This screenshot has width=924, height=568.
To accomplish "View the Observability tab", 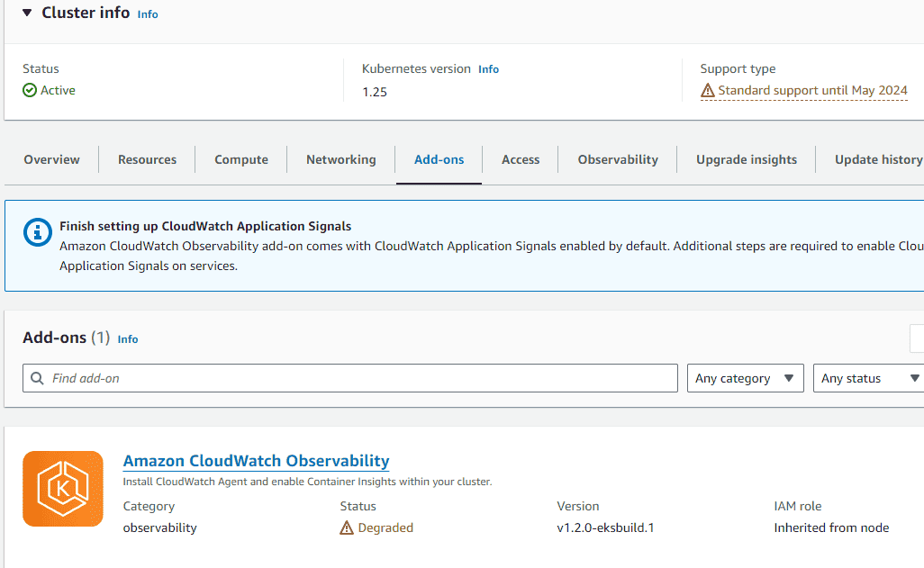I will point(618,159).
